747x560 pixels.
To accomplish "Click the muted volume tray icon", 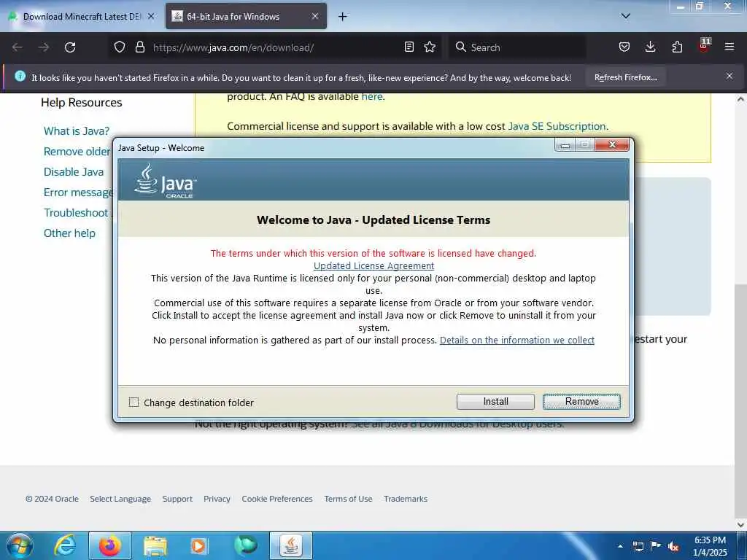I will point(673,546).
